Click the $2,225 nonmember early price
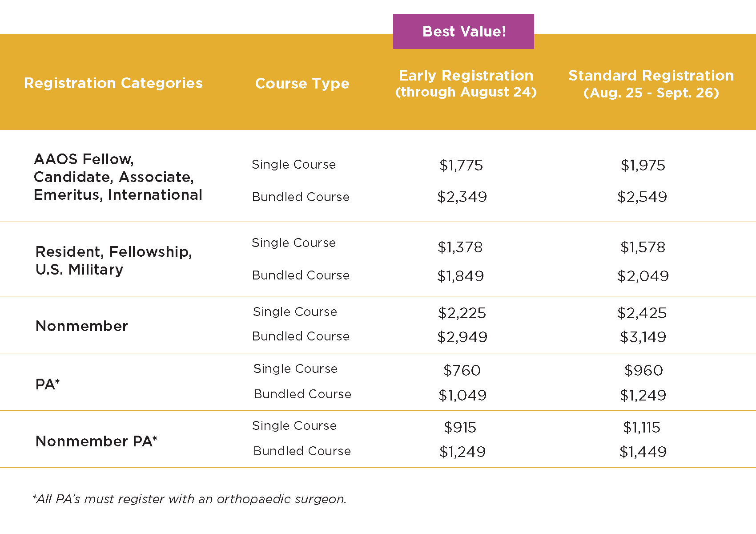 (x=462, y=313)
